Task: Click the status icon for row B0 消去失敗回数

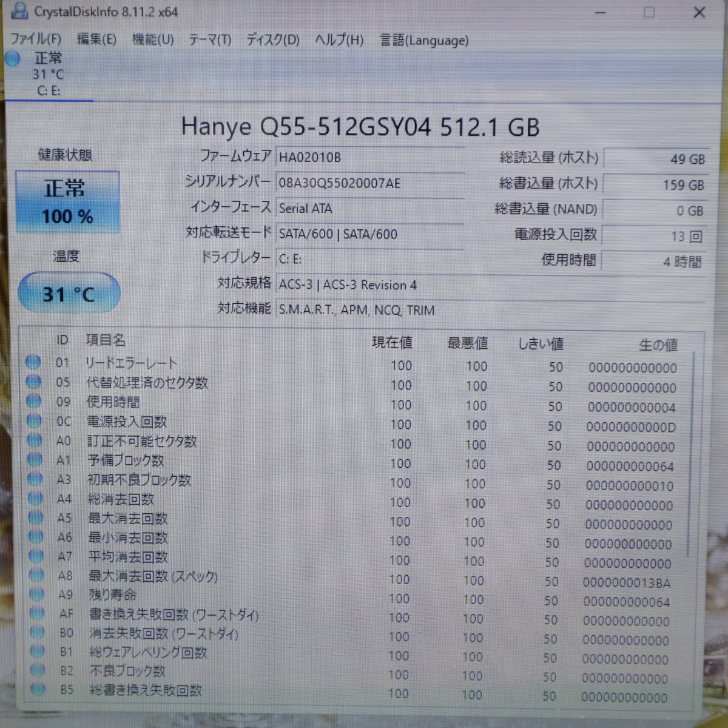Action: 38,632
